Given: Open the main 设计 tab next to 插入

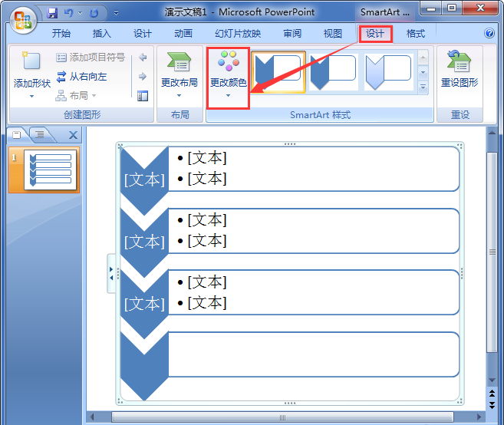Looking at the screenshot, I should pyautogui.click(x=143, y=34).
